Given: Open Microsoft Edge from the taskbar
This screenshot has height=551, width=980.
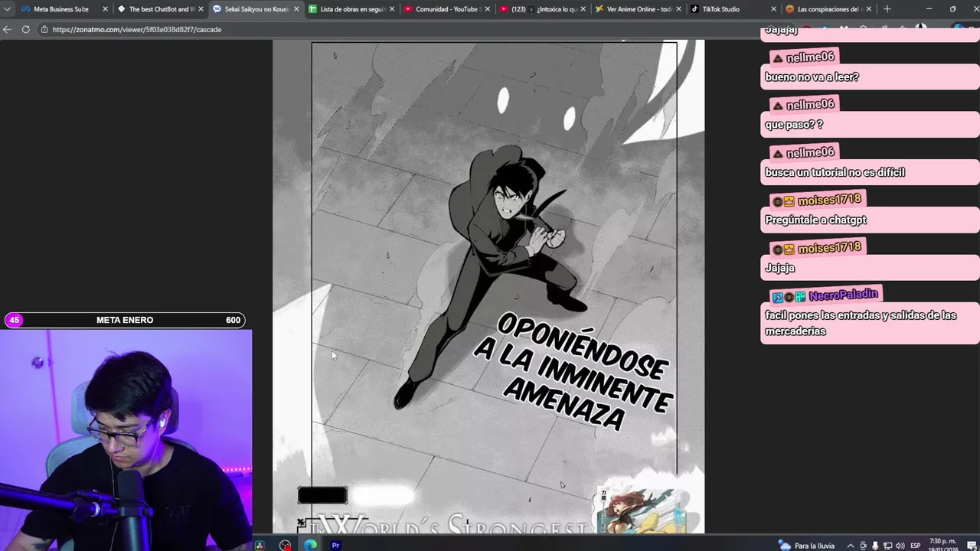Looking at the screenshot, I should [x=310, y=545].
